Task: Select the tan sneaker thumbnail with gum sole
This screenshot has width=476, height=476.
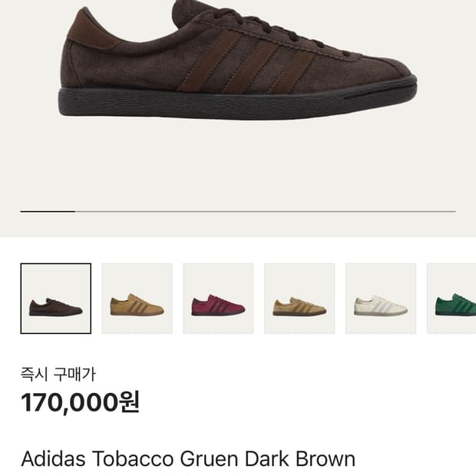Action: (x=137, y=299)
